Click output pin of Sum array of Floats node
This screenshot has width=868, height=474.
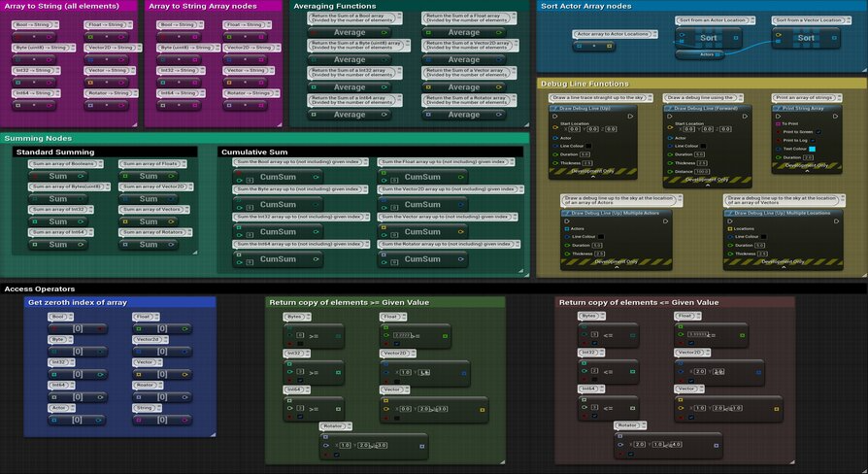pyautogui.click(x=171, y=176)
